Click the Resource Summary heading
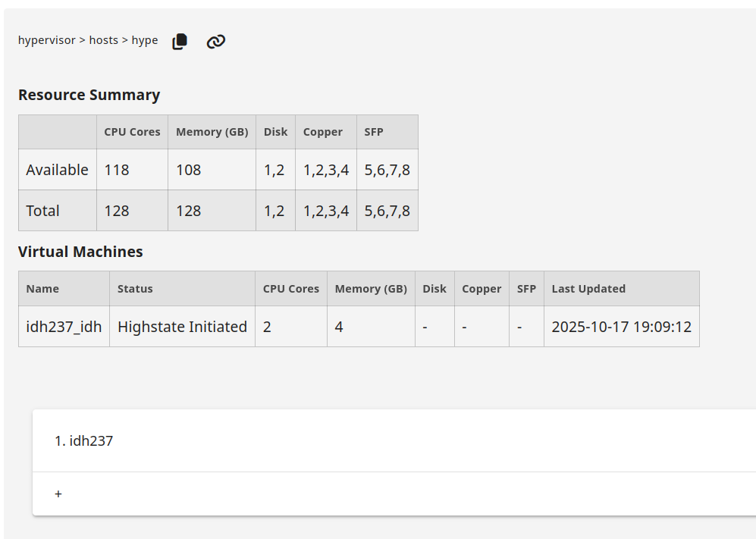The width and height of the screenshot is (756, 539). pos(89,95)
